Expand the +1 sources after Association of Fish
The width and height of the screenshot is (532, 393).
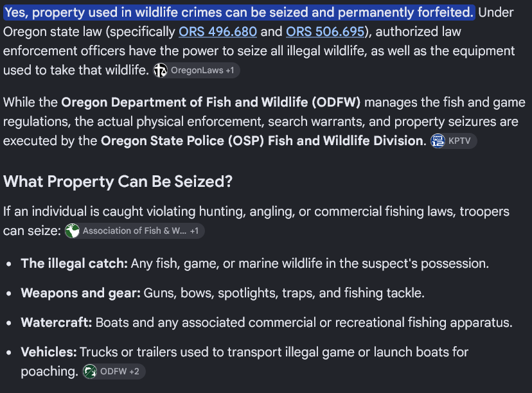(x=194, y=231)
